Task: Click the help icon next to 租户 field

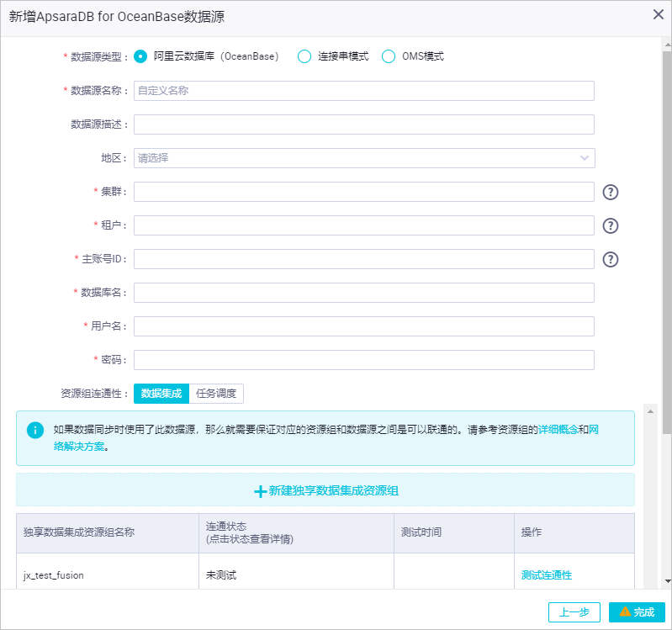Action: (611, 226)
